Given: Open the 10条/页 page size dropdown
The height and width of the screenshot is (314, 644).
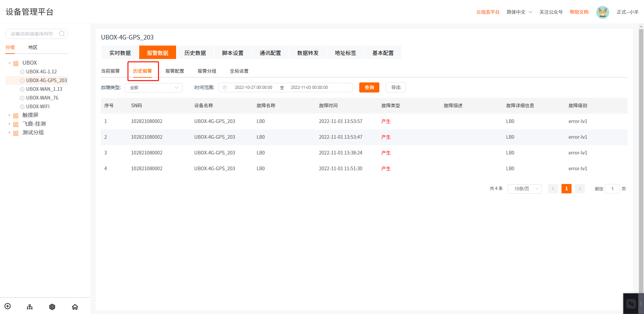Looking at the screenshot, I should [x=525, y=189].
